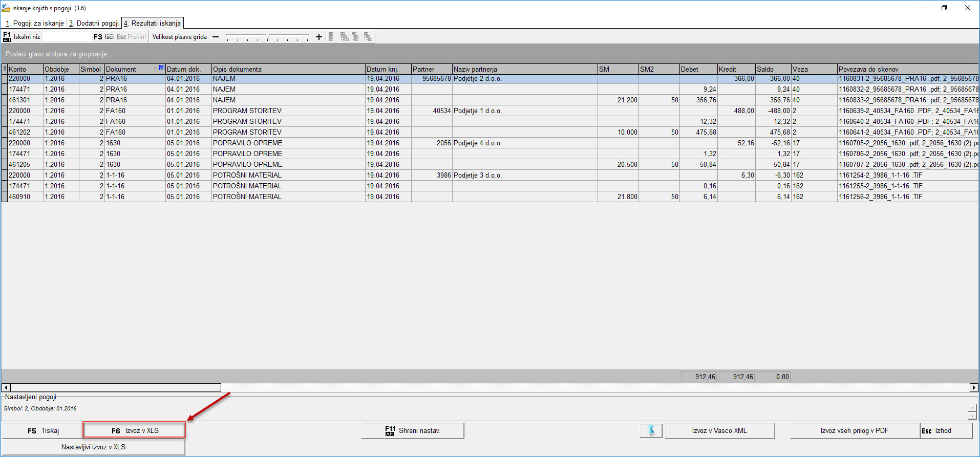Click Kredit value 488,00

pyautogui.click(x=736, y=111)
